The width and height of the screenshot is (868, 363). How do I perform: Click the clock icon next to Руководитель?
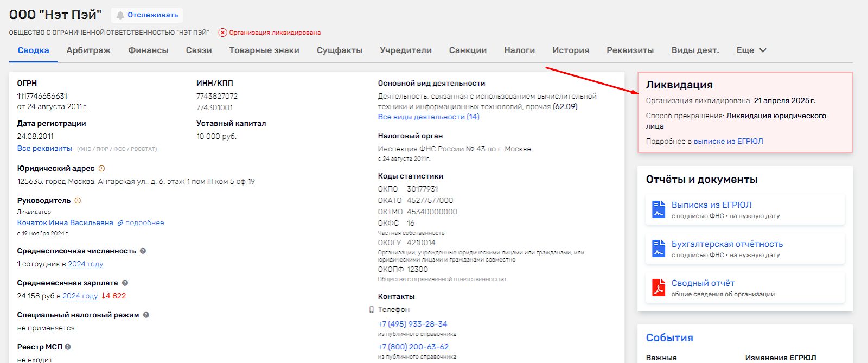78,201
